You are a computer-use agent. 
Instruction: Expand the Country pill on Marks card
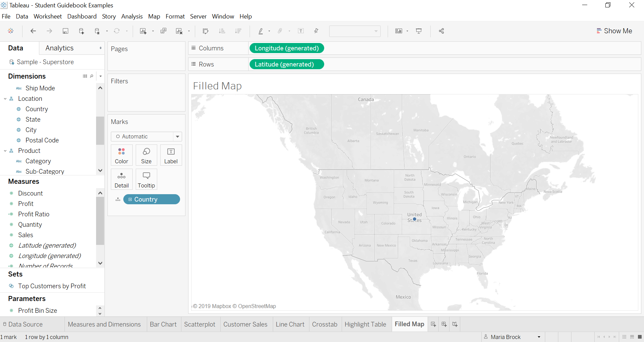click(x=130, y=199)
